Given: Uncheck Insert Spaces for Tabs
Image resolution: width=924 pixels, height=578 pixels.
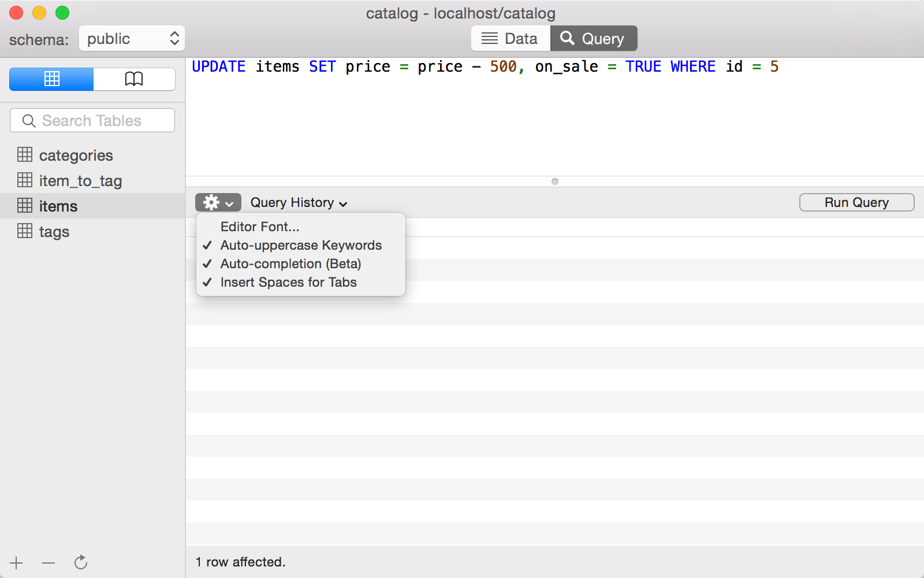Looking at the screenshot, I should (x=288, y=283).
